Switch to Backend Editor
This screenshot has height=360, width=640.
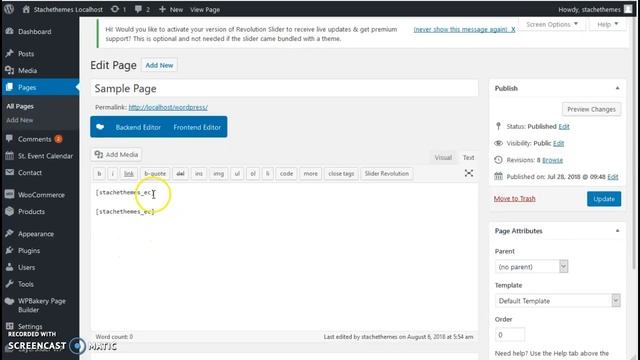point(138,127)
